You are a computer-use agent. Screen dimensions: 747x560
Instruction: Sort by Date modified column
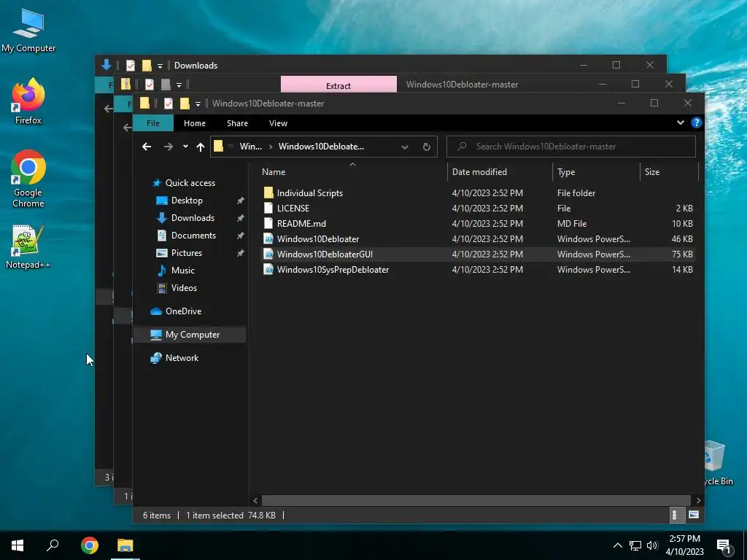500,172
